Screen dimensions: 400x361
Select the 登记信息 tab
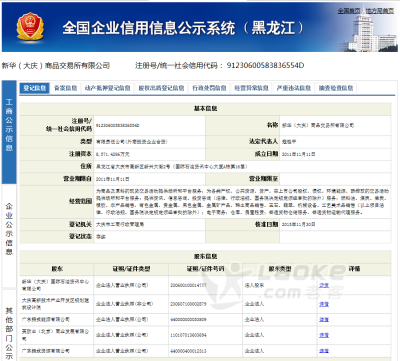35,88
